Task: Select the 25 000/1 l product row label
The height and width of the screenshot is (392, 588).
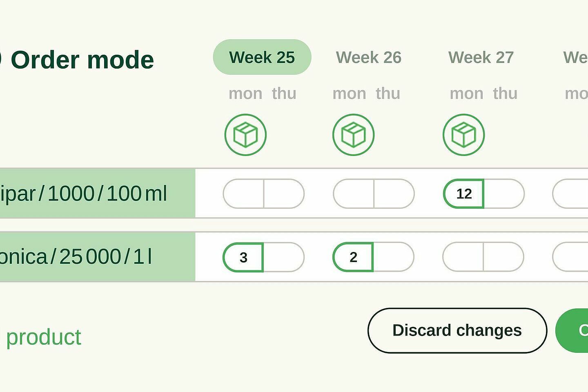Action: (x=98, y=257)
